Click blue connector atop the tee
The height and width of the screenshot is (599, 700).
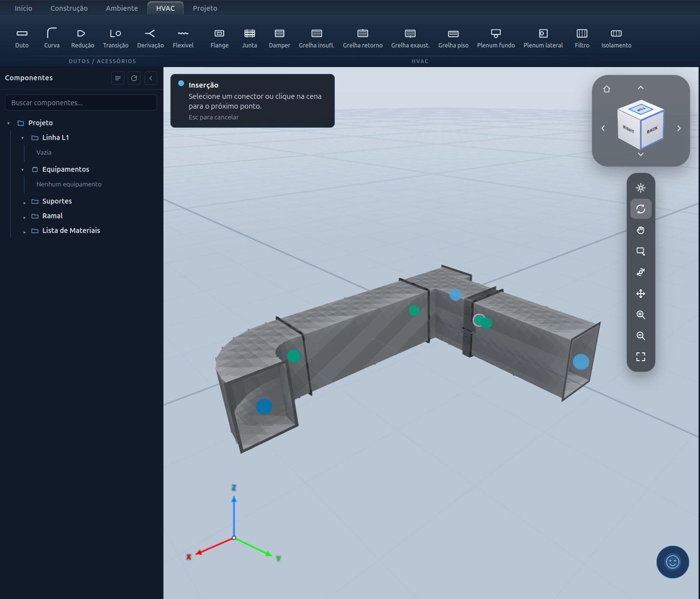pos(456,295)
